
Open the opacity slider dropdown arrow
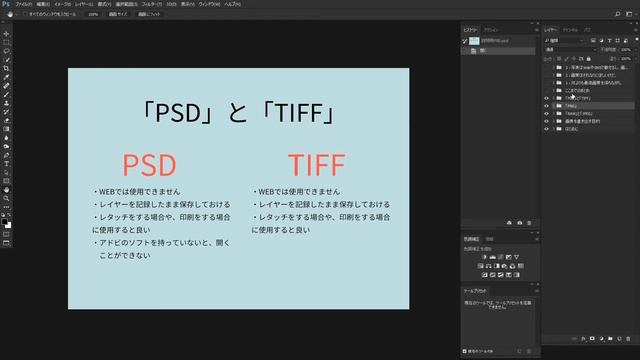[x=635, y=50]
